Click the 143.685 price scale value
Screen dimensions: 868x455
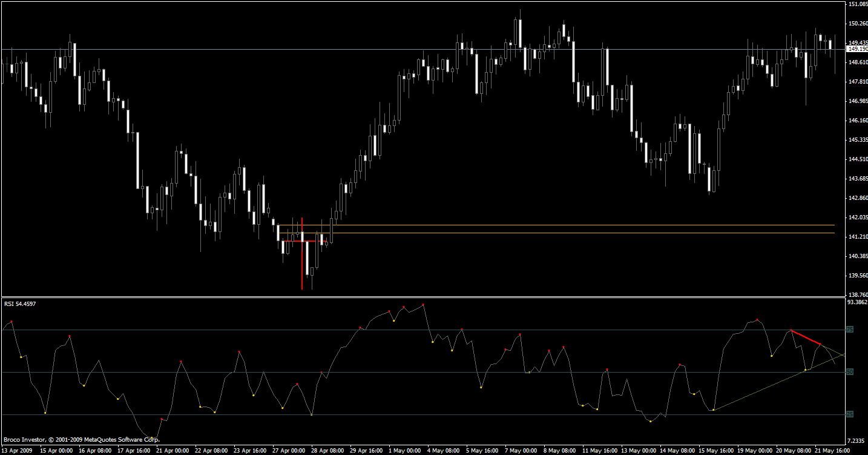point(858,179)
